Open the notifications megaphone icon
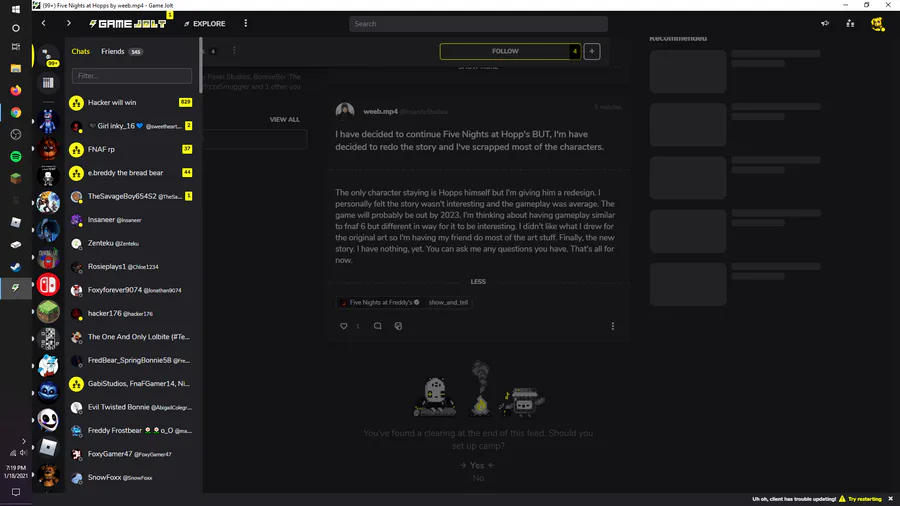Viewport: 900px width, 506px height. click(x=825, y=24)
